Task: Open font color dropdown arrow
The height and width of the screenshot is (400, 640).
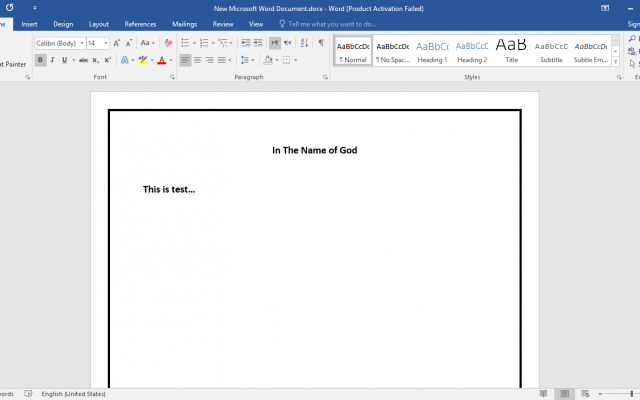Action: tap(171, 60)
